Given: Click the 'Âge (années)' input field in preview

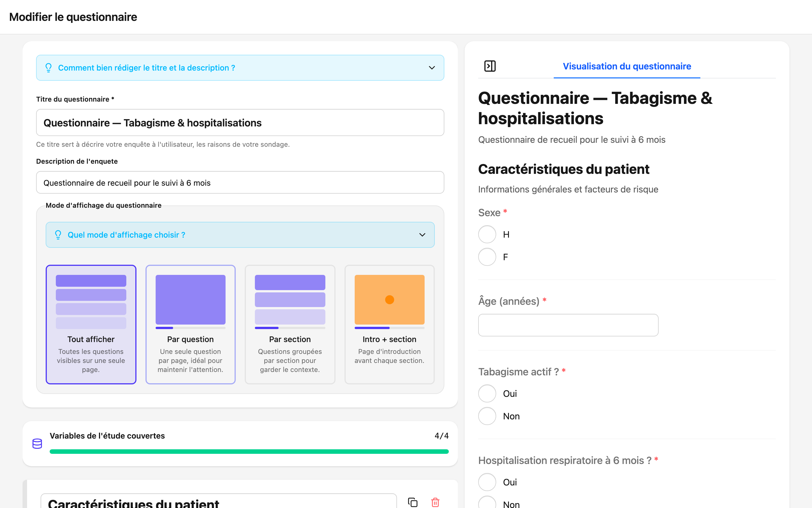Looking at the screenshot, I should point(568,325).
